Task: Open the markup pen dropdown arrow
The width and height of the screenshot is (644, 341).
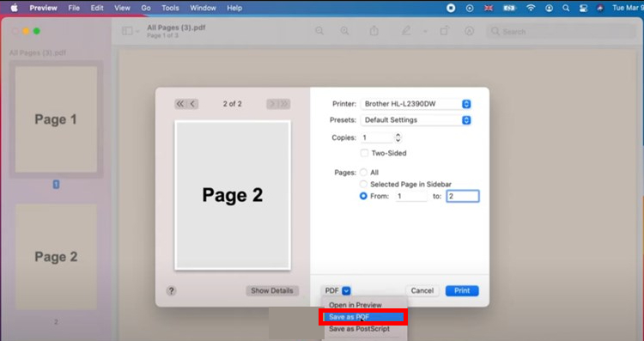Action: pyautogui.click(x=425, y=32)
